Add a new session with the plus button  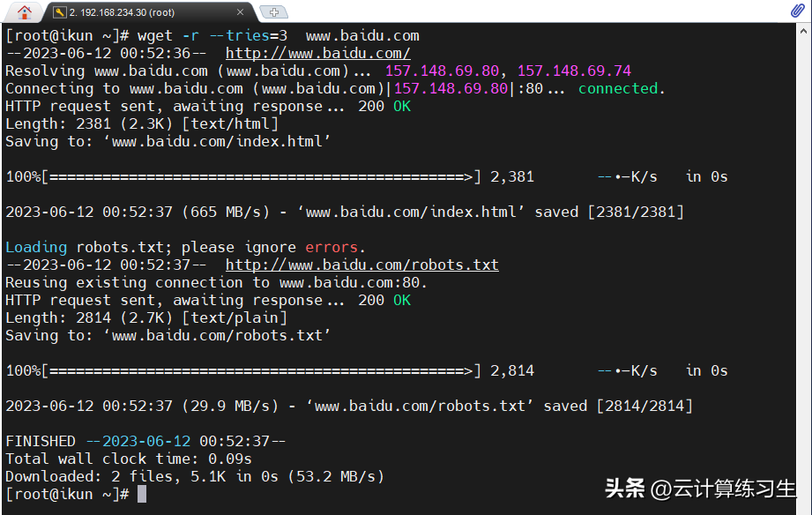(x=274, y=12)
